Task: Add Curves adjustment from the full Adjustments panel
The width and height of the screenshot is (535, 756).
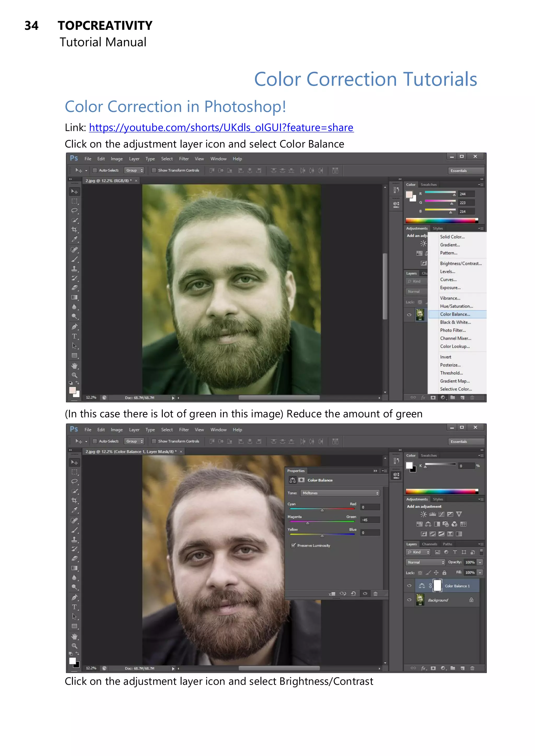Action: (441, 514)
